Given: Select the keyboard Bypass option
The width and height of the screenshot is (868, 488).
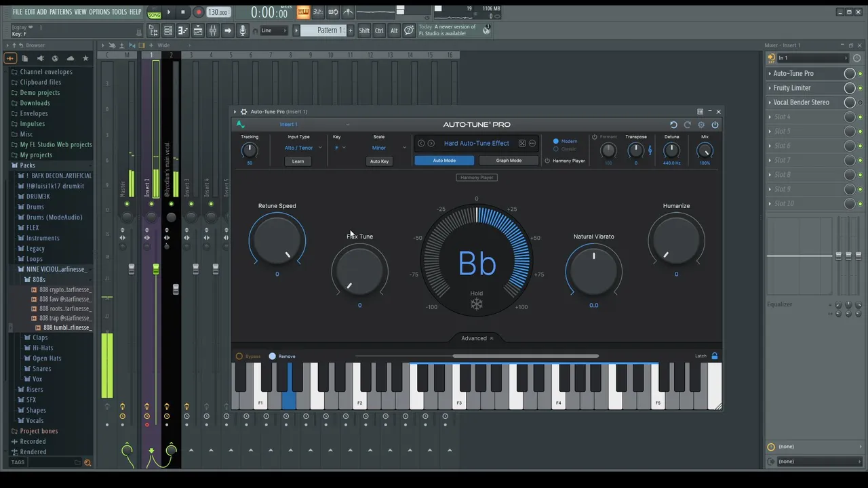Looking at the screenshot, I should click(x=239, y=357).
